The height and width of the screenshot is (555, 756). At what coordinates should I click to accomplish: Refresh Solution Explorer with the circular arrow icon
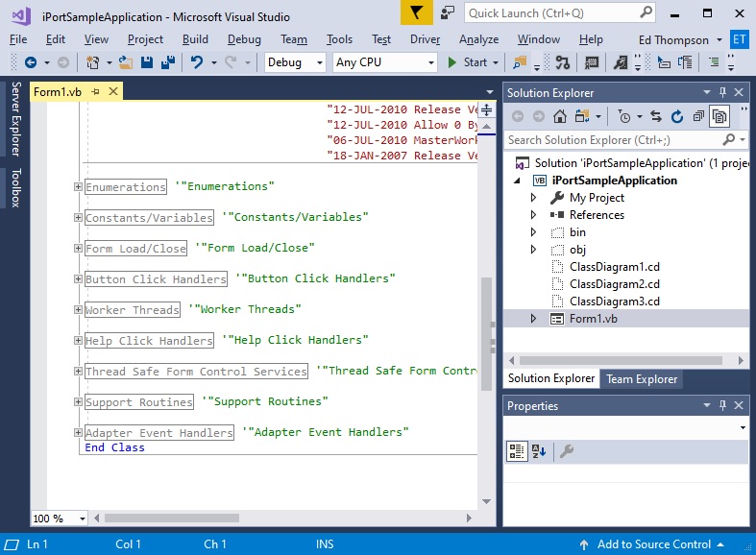677,116
